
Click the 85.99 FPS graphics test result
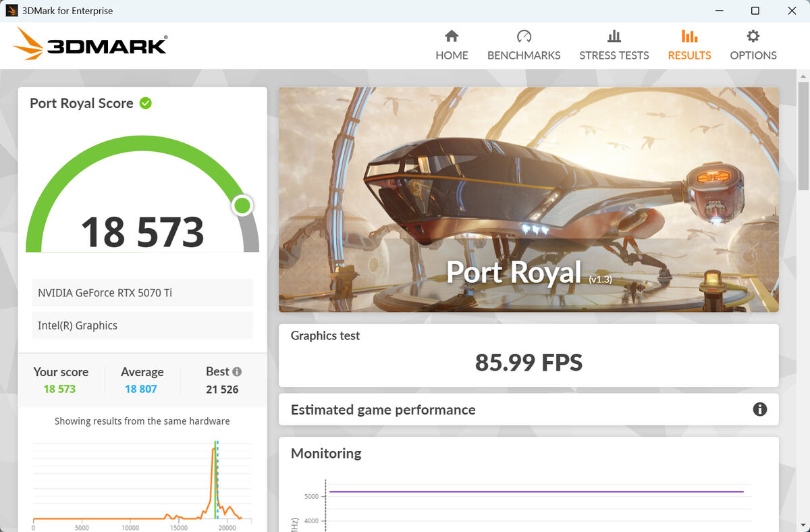[529, 363]
